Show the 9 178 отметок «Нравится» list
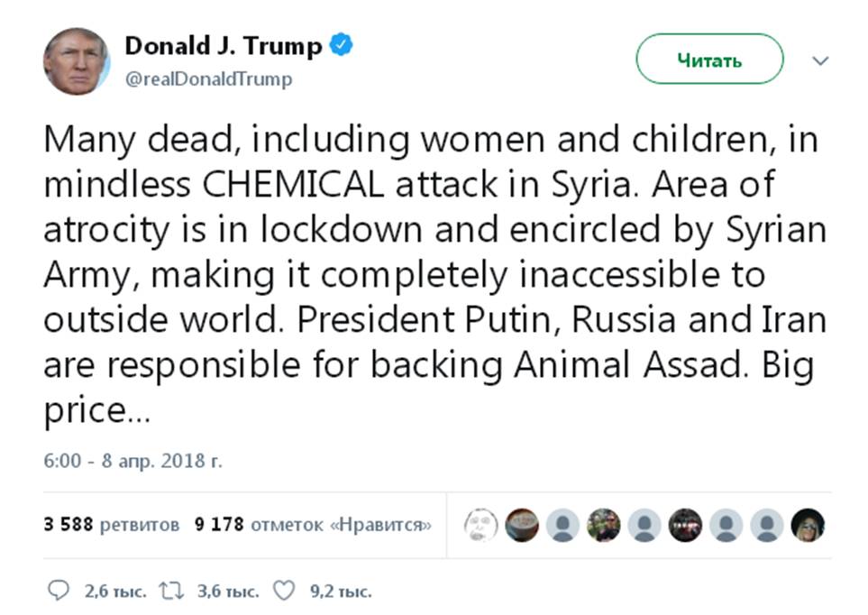The height and width of the screenshot is (615, 868). pos(307,524)
